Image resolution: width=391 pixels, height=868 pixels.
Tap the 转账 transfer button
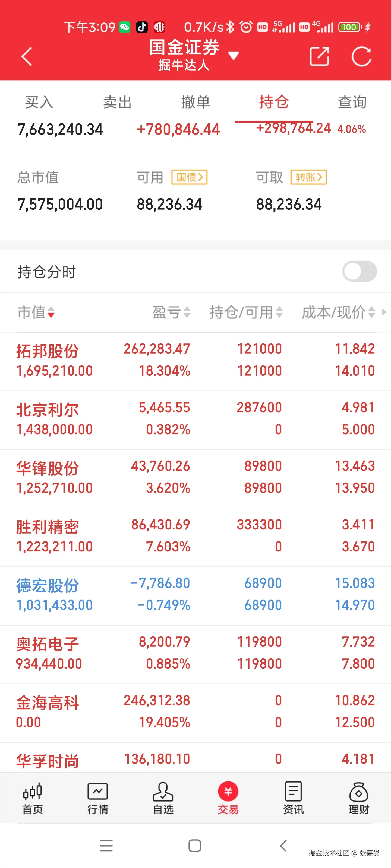point(308,177)
